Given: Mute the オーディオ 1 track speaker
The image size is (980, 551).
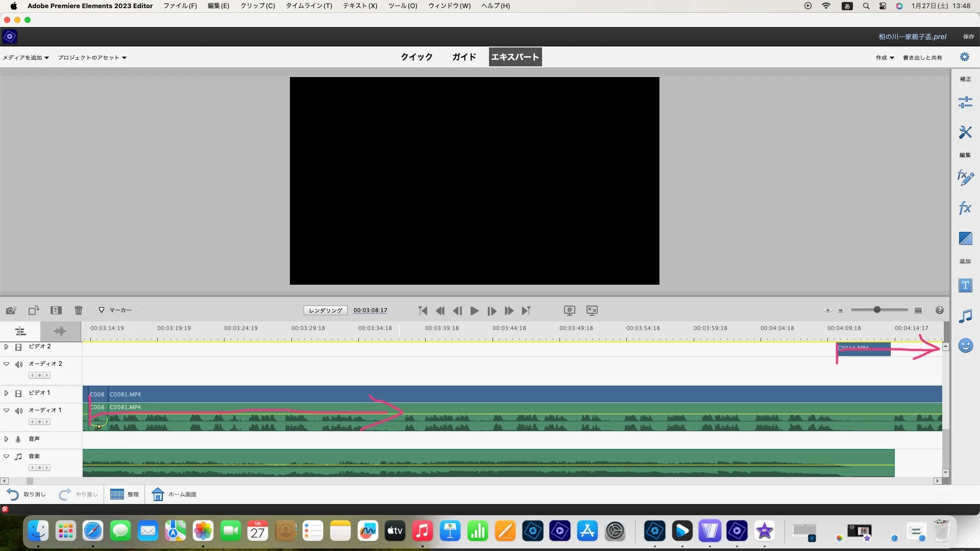Looking at the screenshot, I should pos(19,411).
